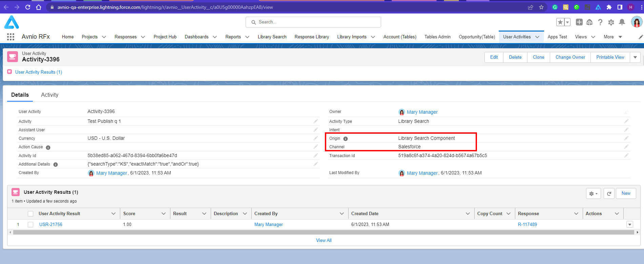This screenshot has height=264, width=644.
Task: Click the Favorites star icon
Action: pos(560,22)
